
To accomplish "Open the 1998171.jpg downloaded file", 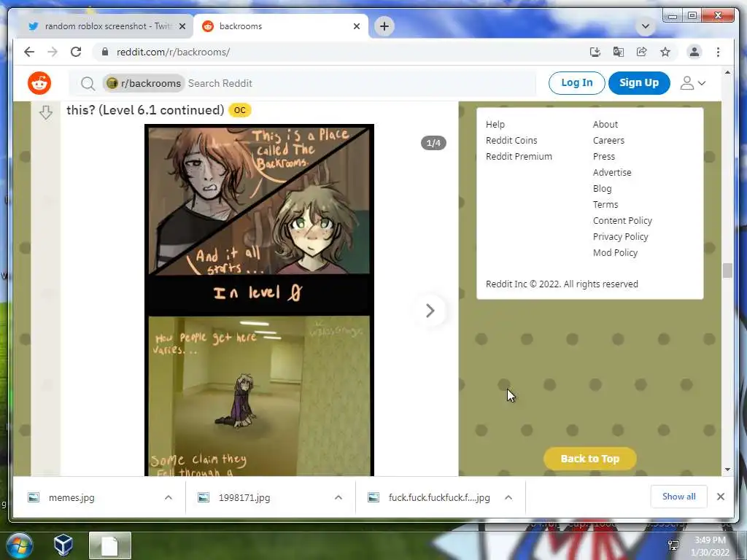I will 244,497.
